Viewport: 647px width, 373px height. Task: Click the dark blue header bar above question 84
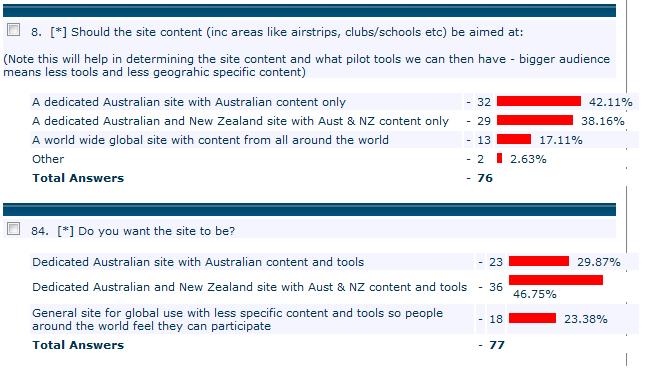pyautogui.click(x=309, y=209)
